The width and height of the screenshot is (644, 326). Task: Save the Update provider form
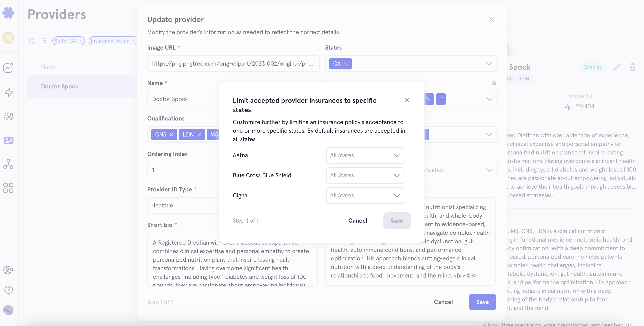point(482,302)
